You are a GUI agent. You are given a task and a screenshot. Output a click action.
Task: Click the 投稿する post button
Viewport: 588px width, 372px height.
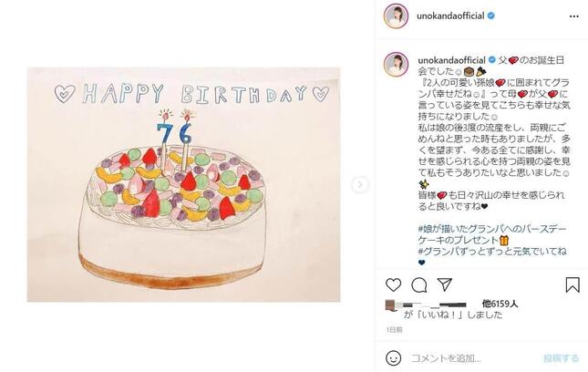point(561,358)
